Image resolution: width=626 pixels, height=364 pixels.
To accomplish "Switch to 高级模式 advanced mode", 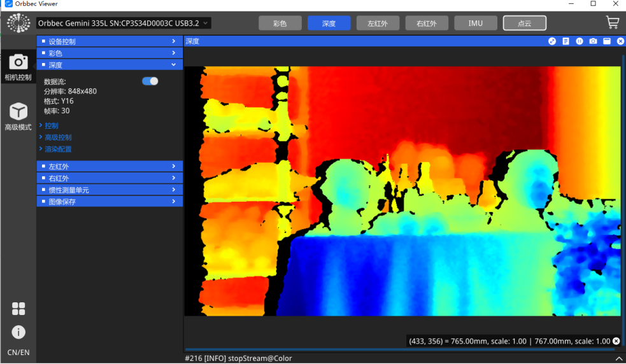I will [x=18, y=116].
